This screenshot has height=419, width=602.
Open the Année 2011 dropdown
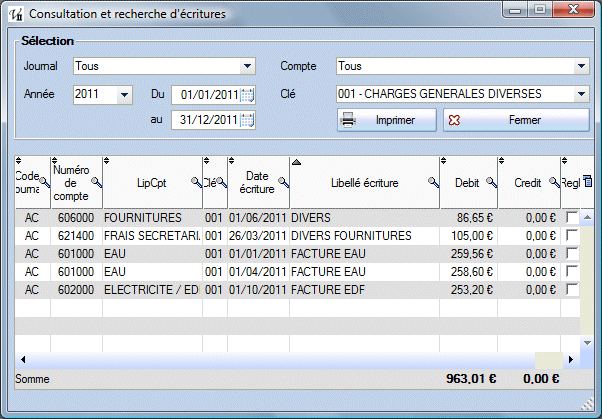pyautogui.click(x=124, y=95)
